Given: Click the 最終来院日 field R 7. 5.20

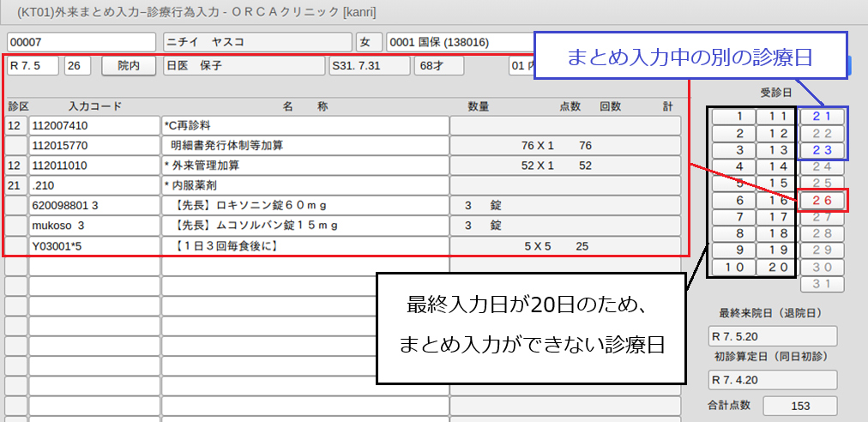Looking at the screenshot, I should pos(772,335).
